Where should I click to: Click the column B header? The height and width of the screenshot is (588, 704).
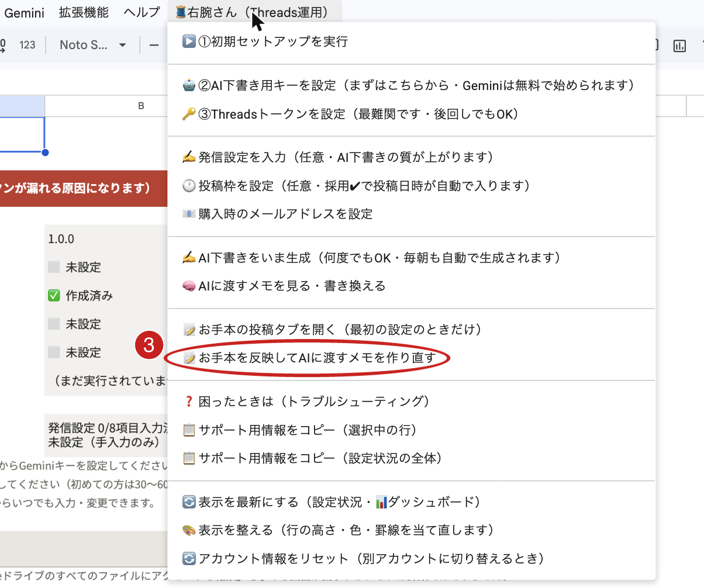coord(140,106)
